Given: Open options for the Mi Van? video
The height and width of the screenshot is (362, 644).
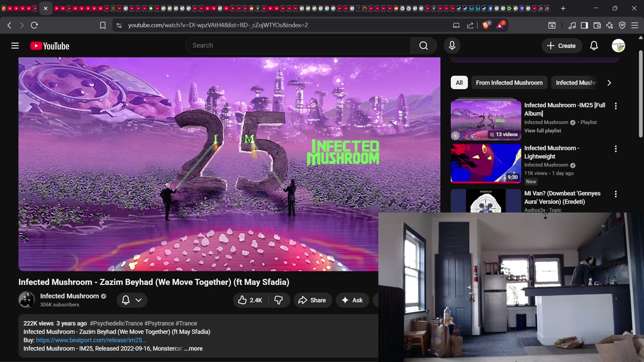Looking at the screenshot, I should coord(615,194).
